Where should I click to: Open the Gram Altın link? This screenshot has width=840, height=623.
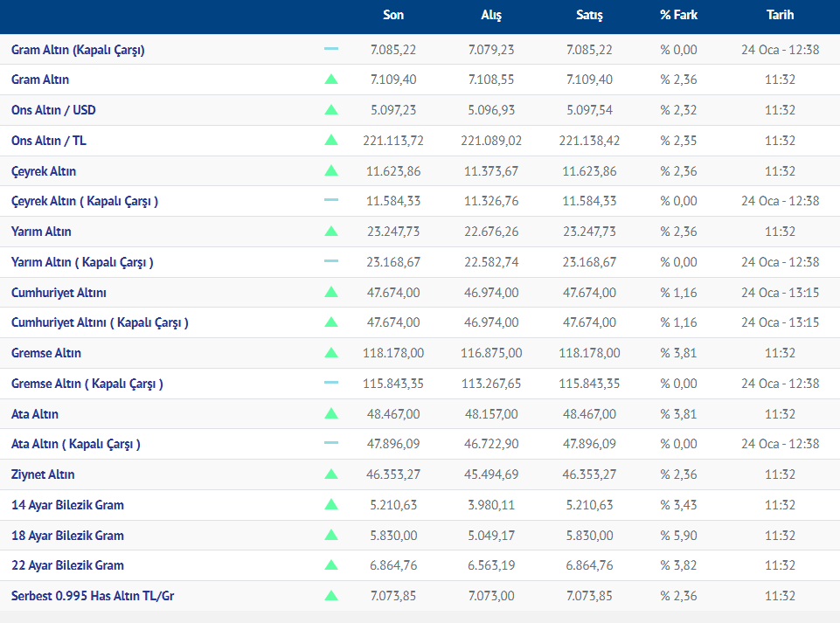40,80
